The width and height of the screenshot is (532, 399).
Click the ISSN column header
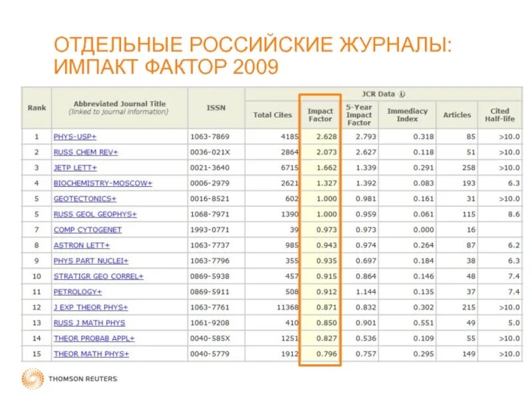point(216,108)
